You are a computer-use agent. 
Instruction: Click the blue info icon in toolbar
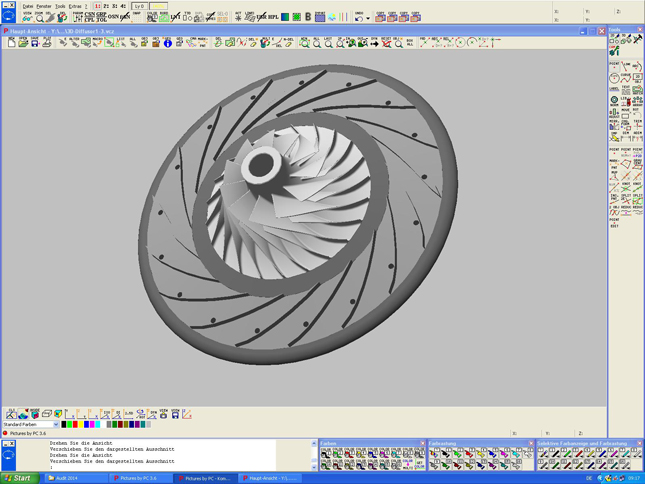pyautogui.click(x=167, y=43)
